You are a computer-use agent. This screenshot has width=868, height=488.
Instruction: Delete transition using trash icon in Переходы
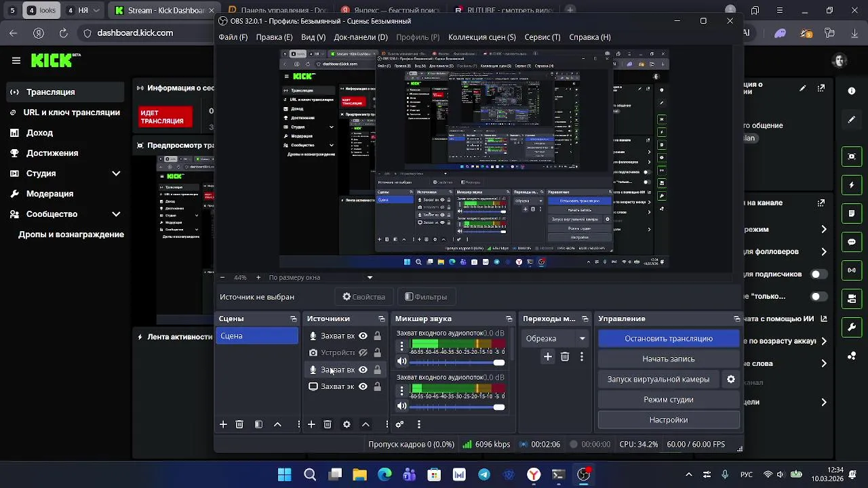[565, 357]
